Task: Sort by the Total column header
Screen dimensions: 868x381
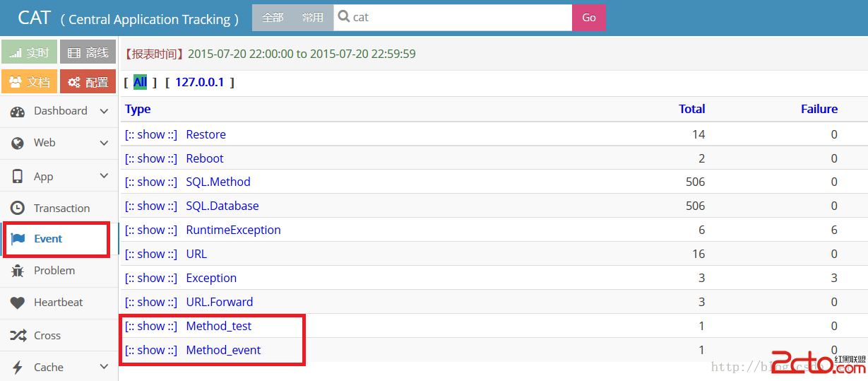Action: click(x=692, y=109)
